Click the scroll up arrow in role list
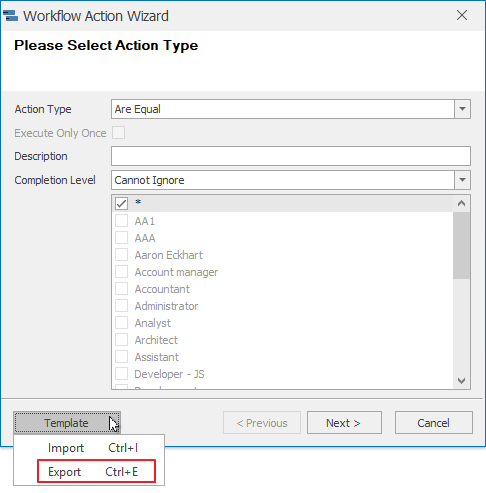Image resolution: width=486 pixels, height=493 pixels. coord(461,203)
